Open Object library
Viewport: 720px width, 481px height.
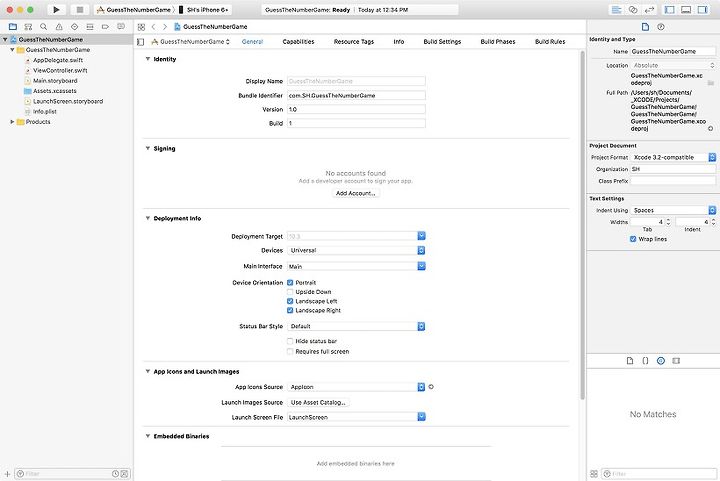(x=661, y=361)
